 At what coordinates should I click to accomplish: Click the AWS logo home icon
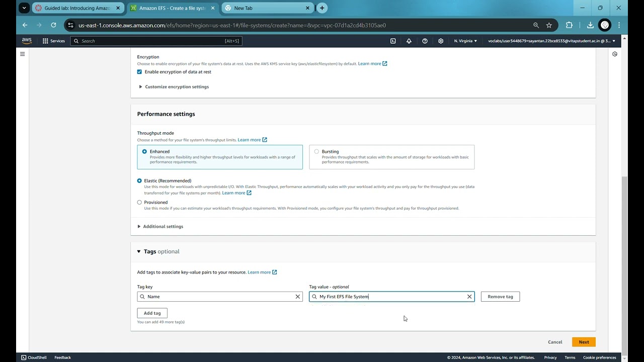point(27,41)
